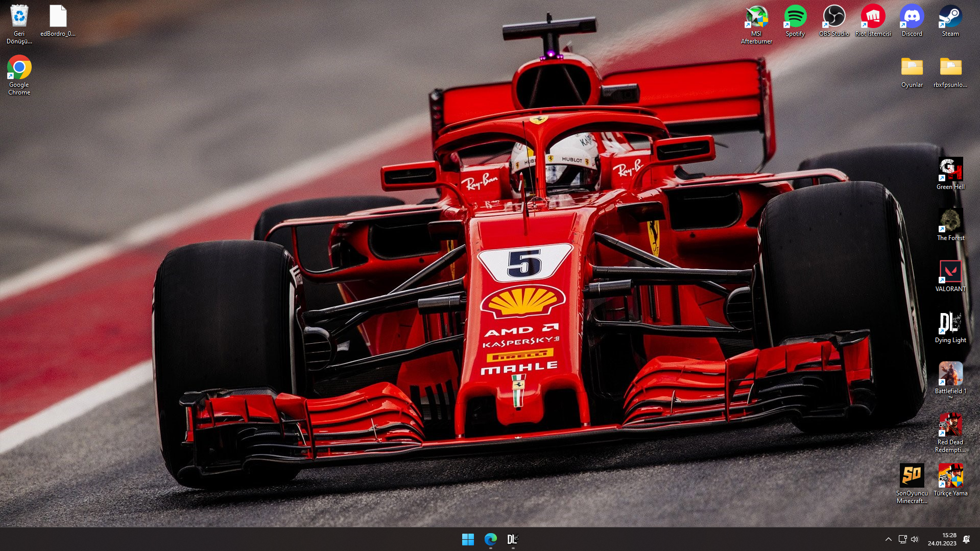This screenshot has width=980, height=551.
Task: Open the Windows Start menu
Action: 468,539
